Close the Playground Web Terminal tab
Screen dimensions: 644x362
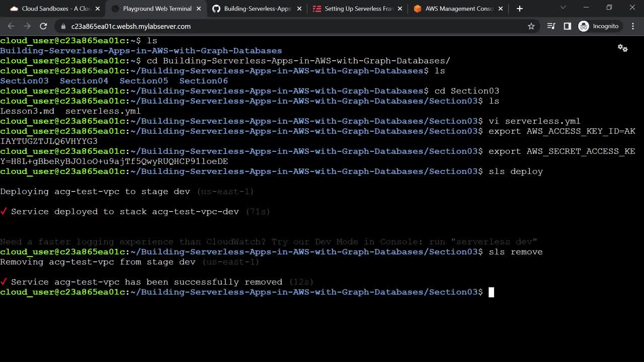click(x=199, y=9)
